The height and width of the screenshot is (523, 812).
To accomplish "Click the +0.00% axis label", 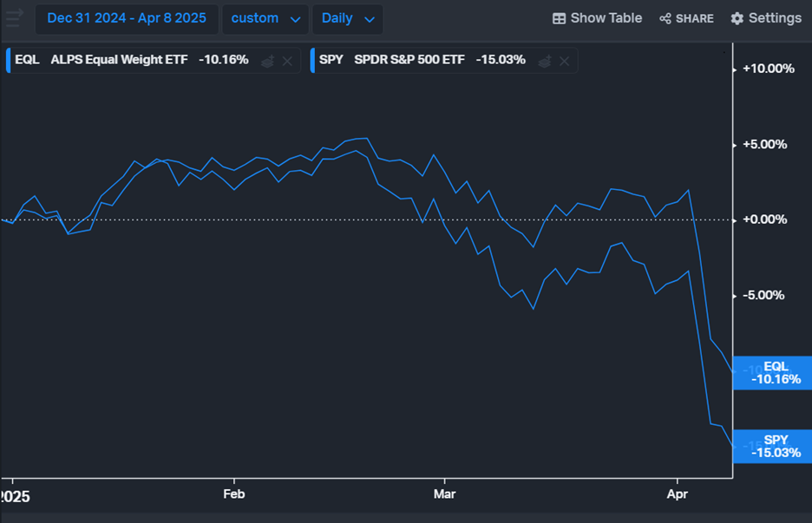I will pyautogui.click(x=765, y=219).
